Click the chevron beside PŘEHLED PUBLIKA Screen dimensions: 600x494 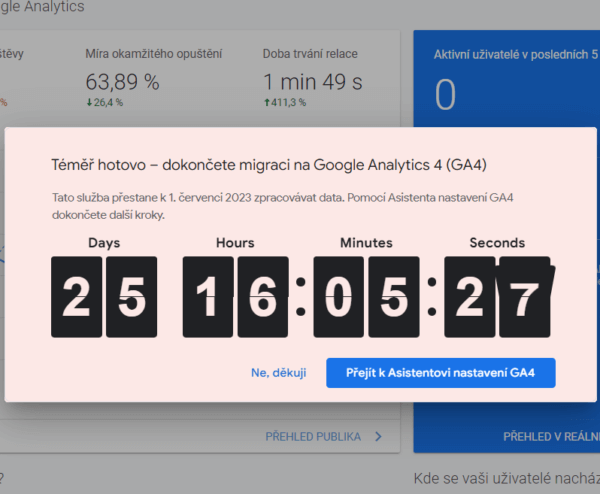point(378,436)
